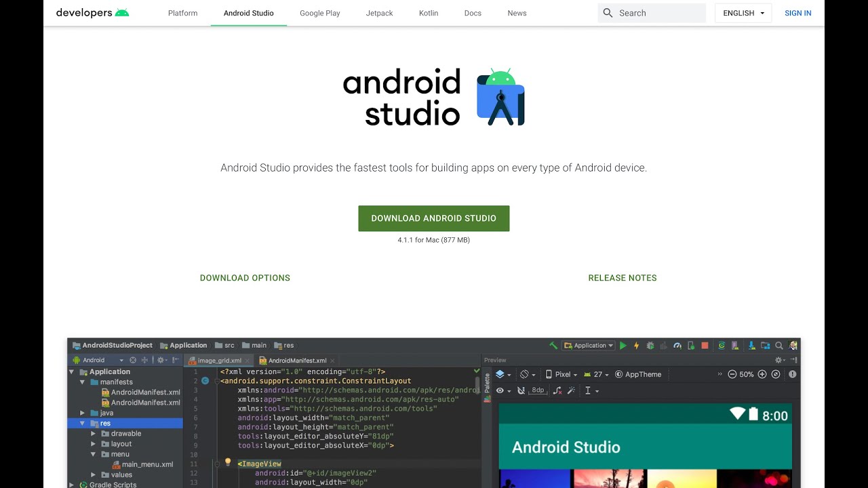Open the Android Studio nav tab
868x488 pixels.
click(249, 13)
